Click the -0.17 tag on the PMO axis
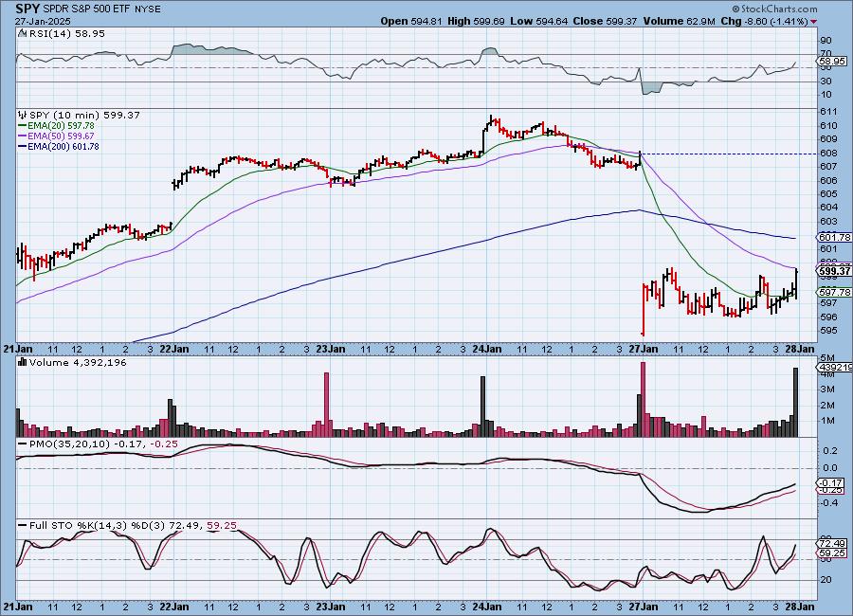 [x=830, y=482]
